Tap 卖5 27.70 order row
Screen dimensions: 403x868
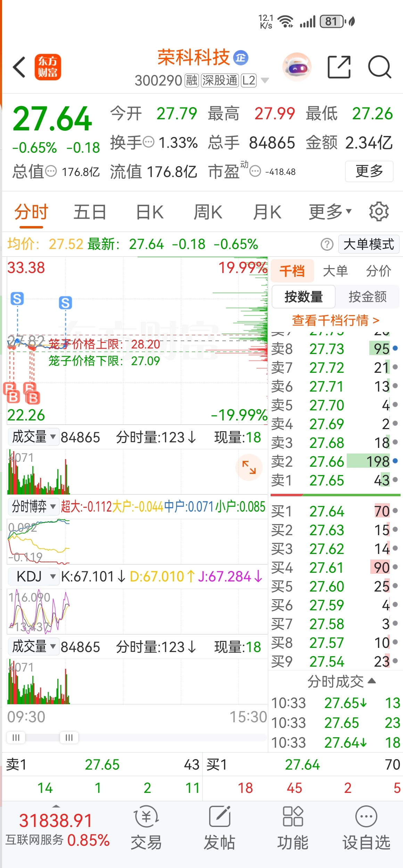(x=336, y=405)
